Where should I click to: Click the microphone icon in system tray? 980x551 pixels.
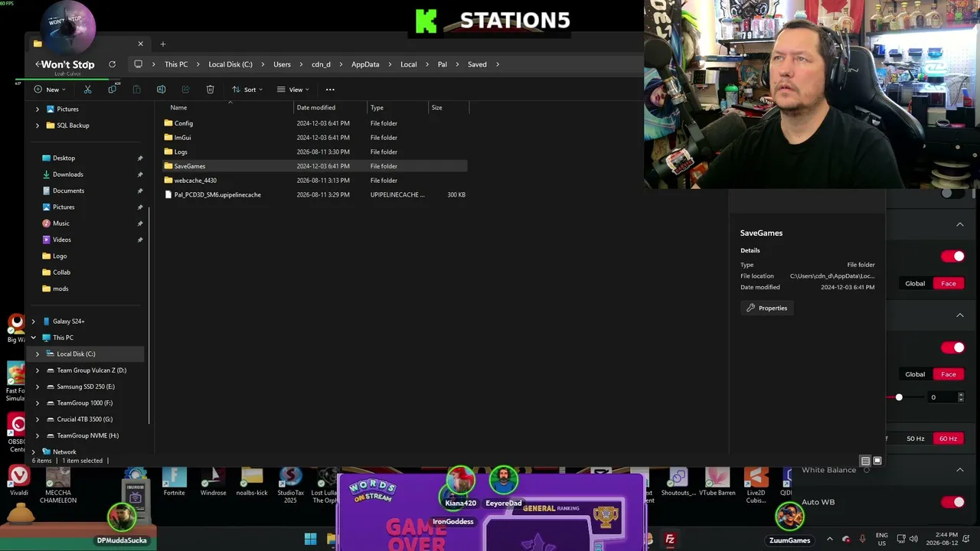coord(862,540)
